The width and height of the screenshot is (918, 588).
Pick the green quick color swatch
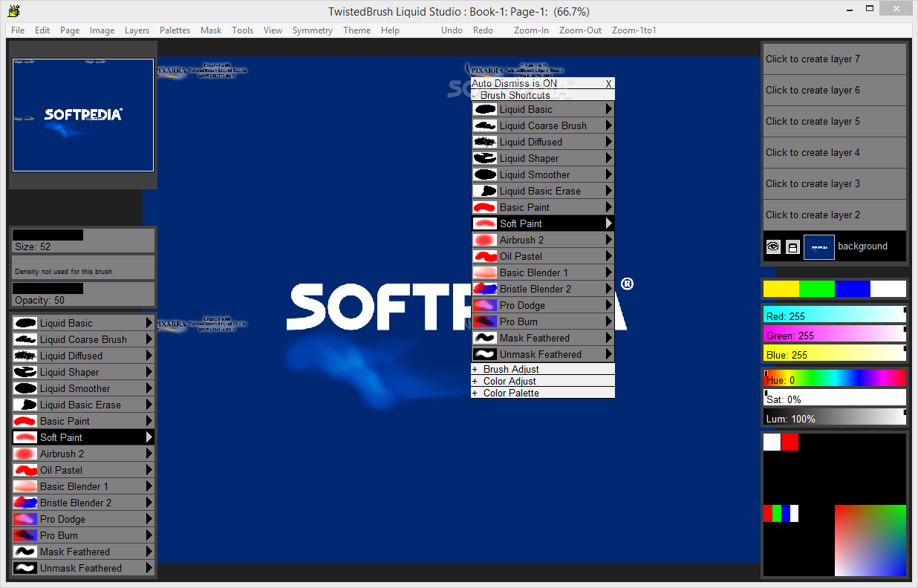(x=817, y=289)
